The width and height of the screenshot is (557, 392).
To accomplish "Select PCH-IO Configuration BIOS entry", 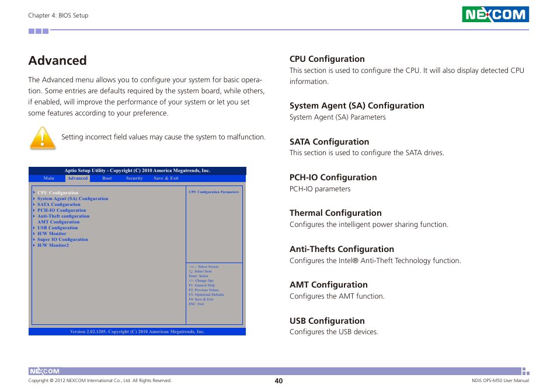I will tap(61, 210).
